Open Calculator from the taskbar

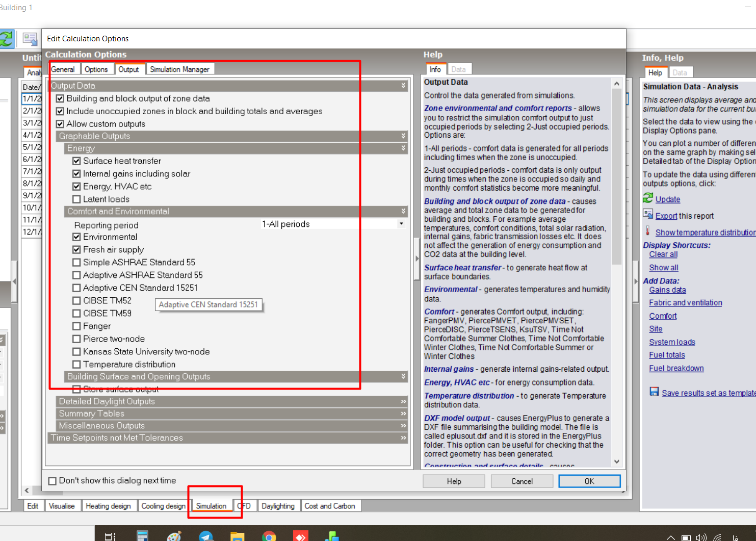click(142, 536)
